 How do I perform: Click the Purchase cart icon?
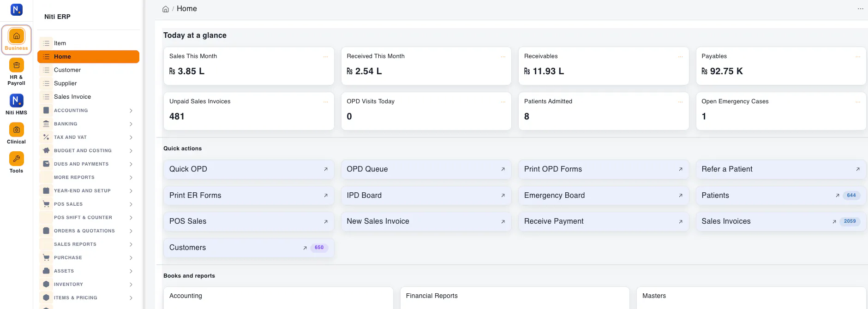point(46,257)
